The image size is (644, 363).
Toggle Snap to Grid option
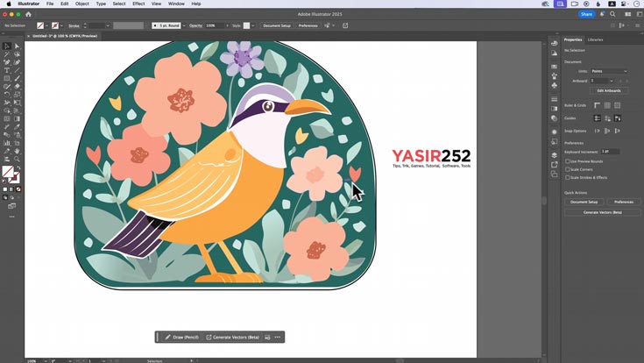[618, 132]
